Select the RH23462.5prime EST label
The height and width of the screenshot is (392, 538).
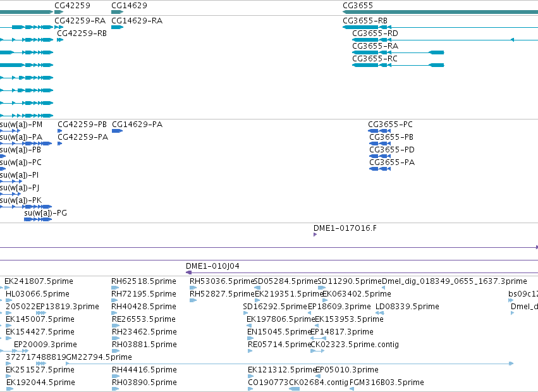(144, 332)
